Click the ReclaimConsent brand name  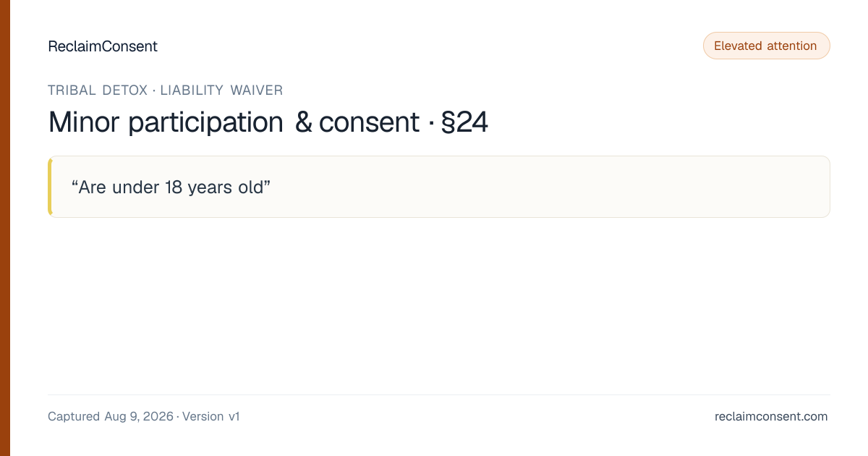click(x=103, y=46)
